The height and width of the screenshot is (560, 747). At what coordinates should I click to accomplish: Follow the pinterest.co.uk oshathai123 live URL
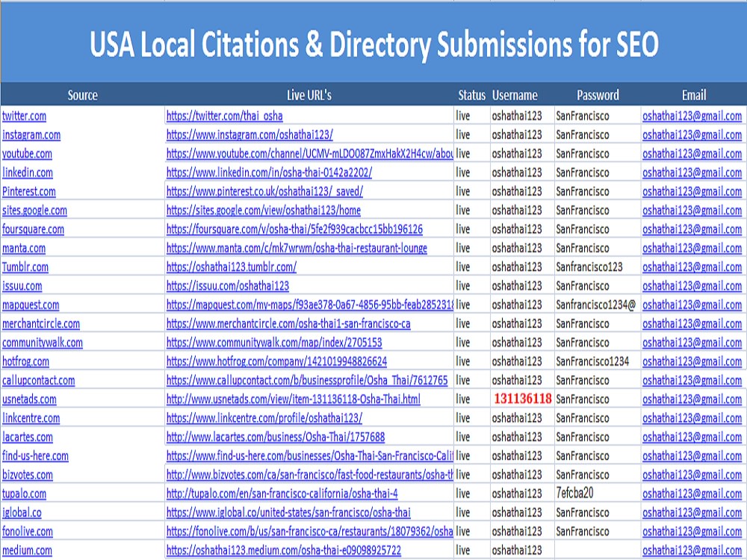click(264, 191)
